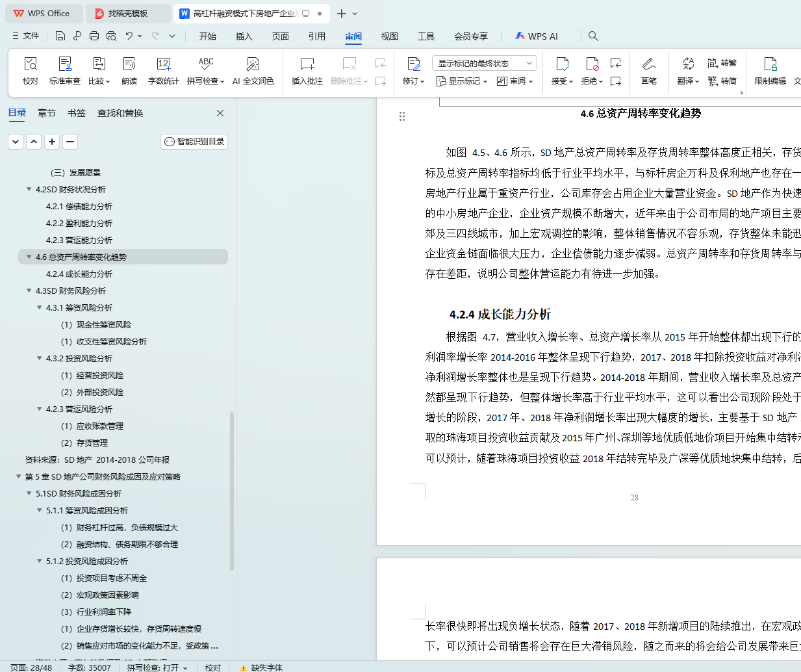
Task: Open the 会员专享 tab
Action: click(471, 36)
